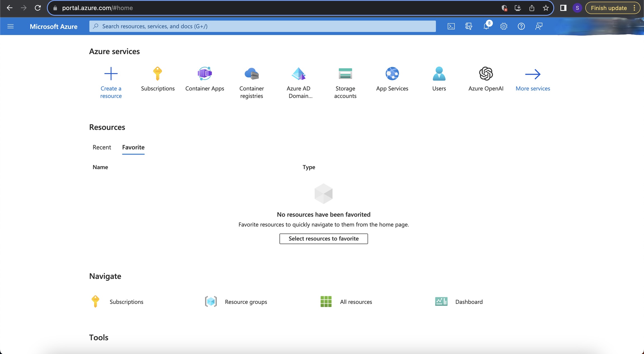
Task: Open the browser profile avatar menu
Action: [577, 8]
